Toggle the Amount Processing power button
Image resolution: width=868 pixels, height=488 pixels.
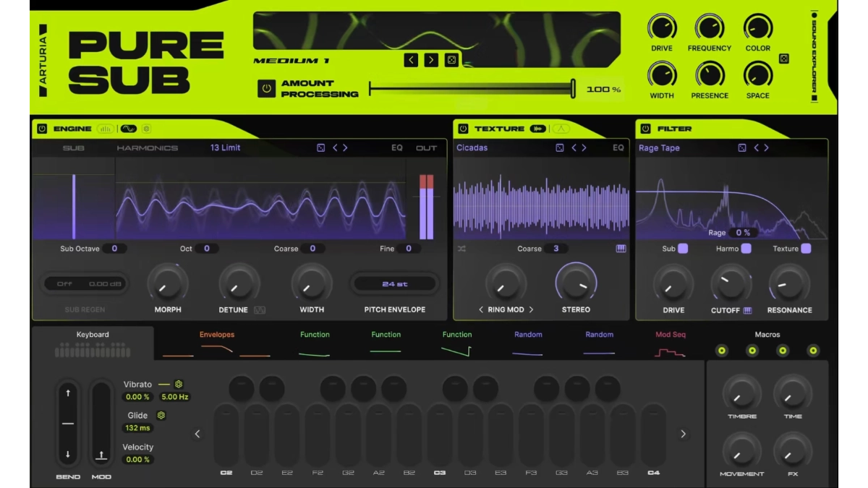(x=266, y=88)
